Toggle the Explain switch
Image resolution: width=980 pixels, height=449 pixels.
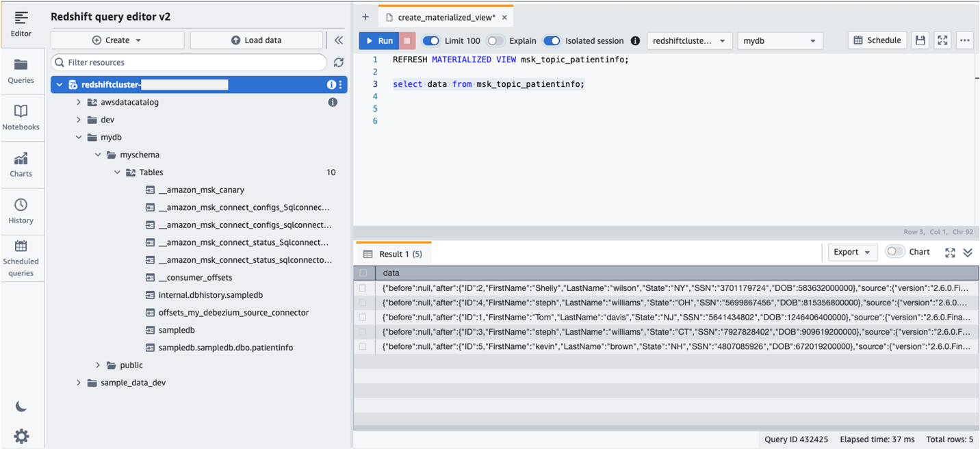[x=495, y=41]
